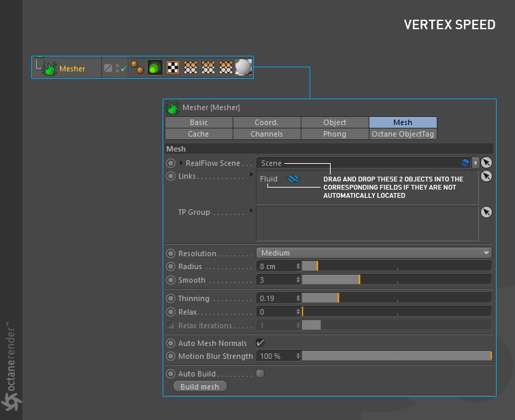This screenshot has height=420, width=515.
Task: Toggle the Mesher layer square icon
Action: pyautogui.click(x=108, y=68)
